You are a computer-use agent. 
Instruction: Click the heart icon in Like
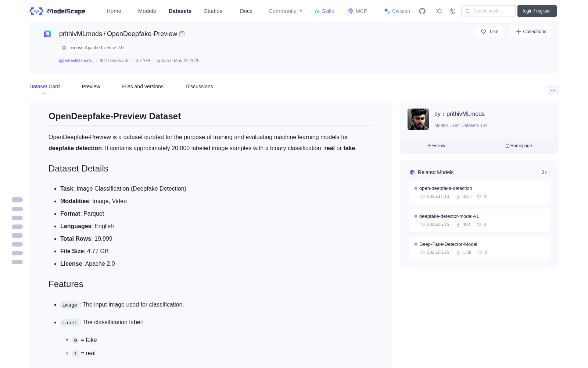point(484,32)
